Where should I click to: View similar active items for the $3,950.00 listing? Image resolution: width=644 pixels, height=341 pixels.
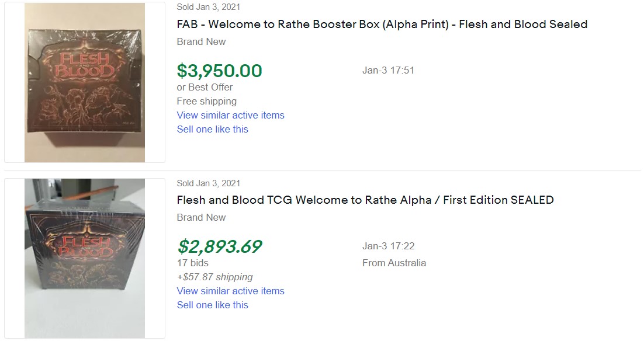[x=230, y=116]
